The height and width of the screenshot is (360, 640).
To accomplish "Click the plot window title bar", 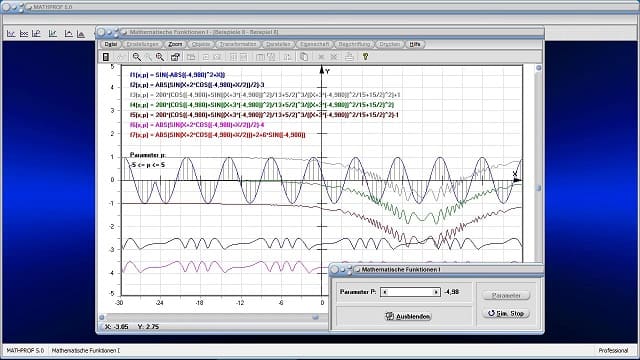I will (x=320, y=32).
